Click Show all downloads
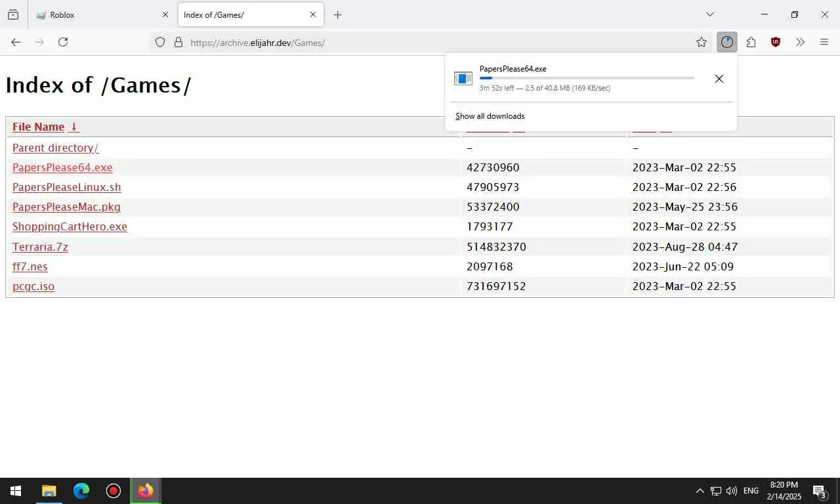Image resolution: width=840 pixels, height=504 pixels. coord(490,116)
